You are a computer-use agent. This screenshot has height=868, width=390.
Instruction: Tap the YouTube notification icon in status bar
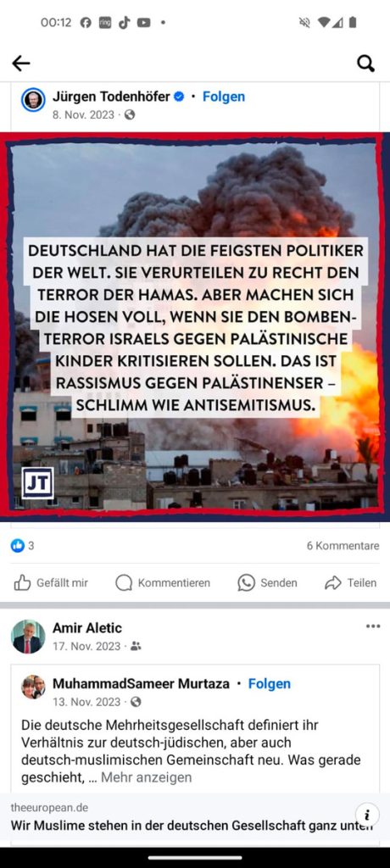pos(144,23)
